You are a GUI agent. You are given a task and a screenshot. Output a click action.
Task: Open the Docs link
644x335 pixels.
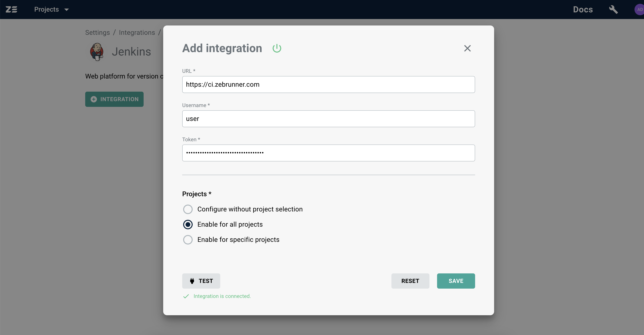click(583, 10)
